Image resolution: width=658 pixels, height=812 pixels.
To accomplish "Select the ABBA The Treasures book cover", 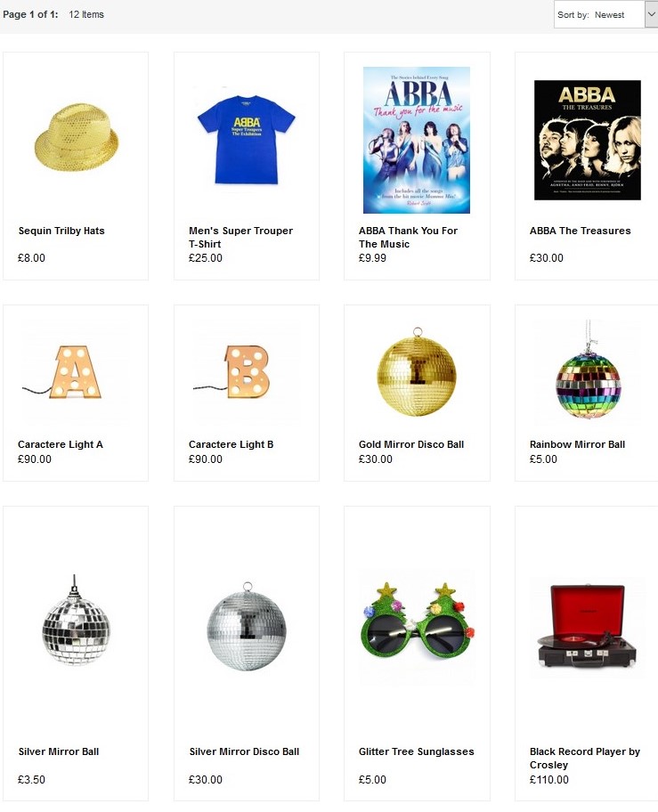I will point(588,140).
